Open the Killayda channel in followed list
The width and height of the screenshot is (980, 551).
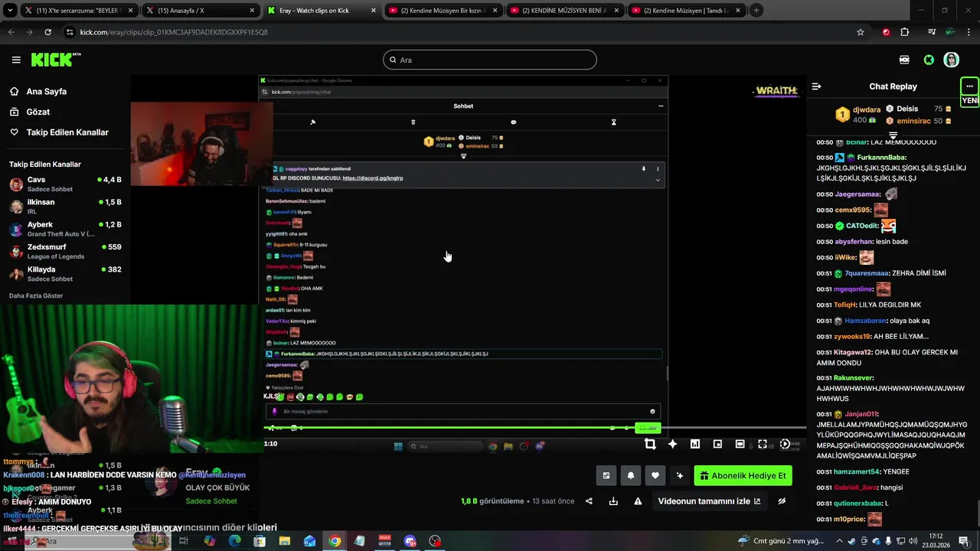65,273
